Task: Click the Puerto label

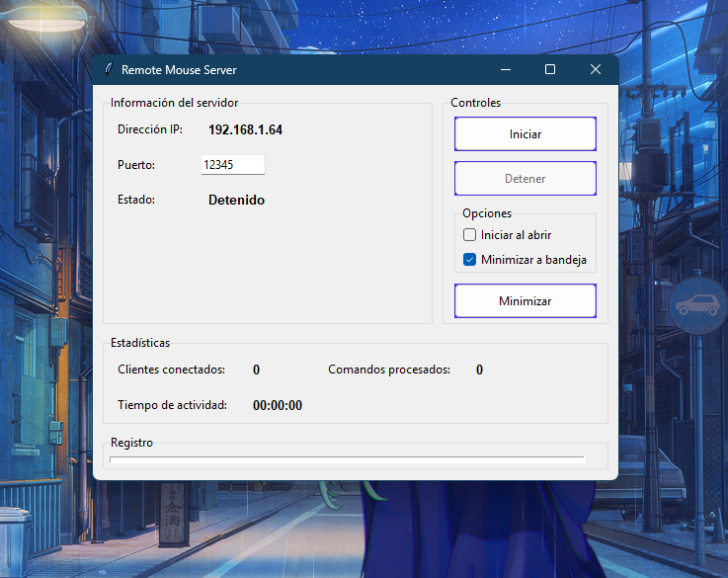Action: 136,165
